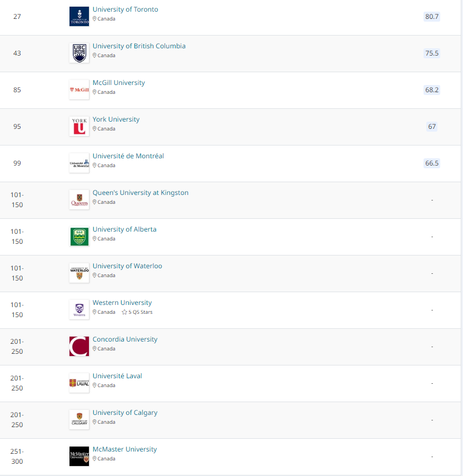This screenshot has height=476, width=463.
Task: Click the Concordia University maroon logo
Action: pyautogui.click(x=79, y=347)
